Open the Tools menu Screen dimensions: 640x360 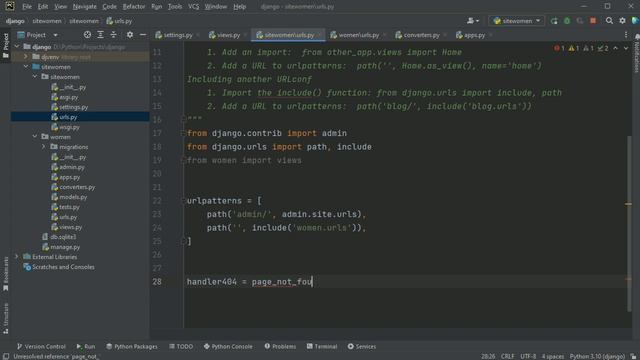[x=175, y=7]
